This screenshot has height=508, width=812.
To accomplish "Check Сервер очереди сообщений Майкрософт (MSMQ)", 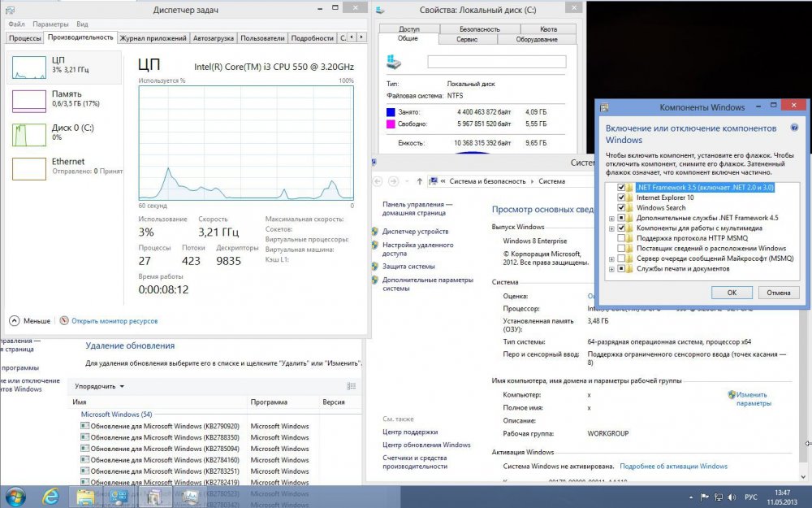I will [621, 258].
